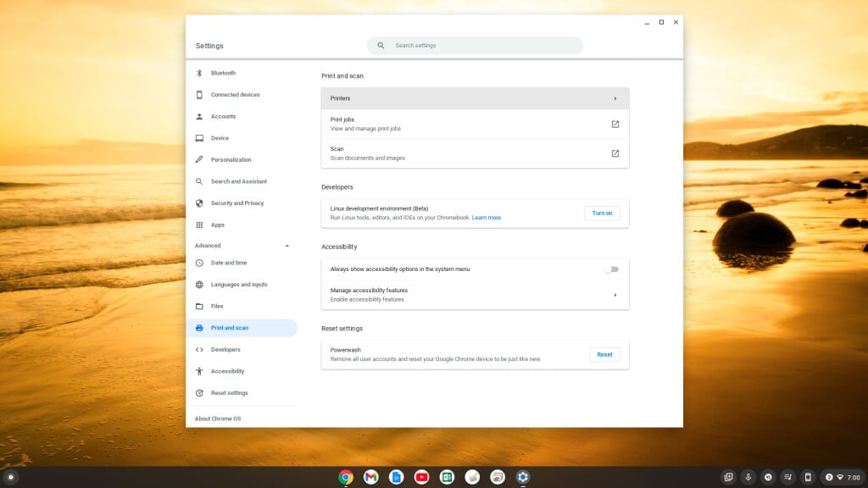This screenshot has width=868, height=488.
Task: Follow the Learn more link
Action: 487,218
